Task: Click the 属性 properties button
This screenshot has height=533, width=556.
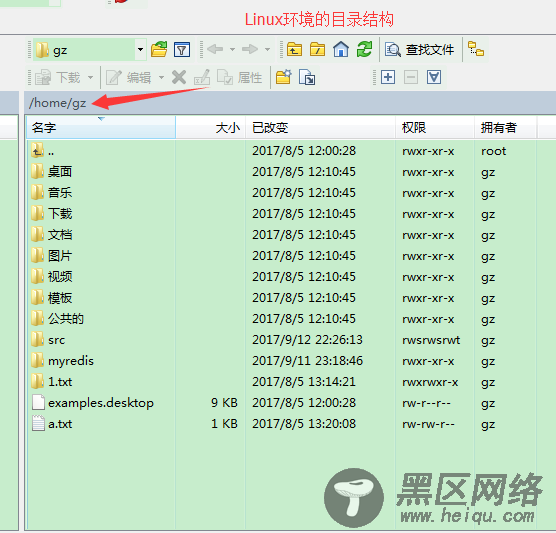Action: click(x=240, y=77)
